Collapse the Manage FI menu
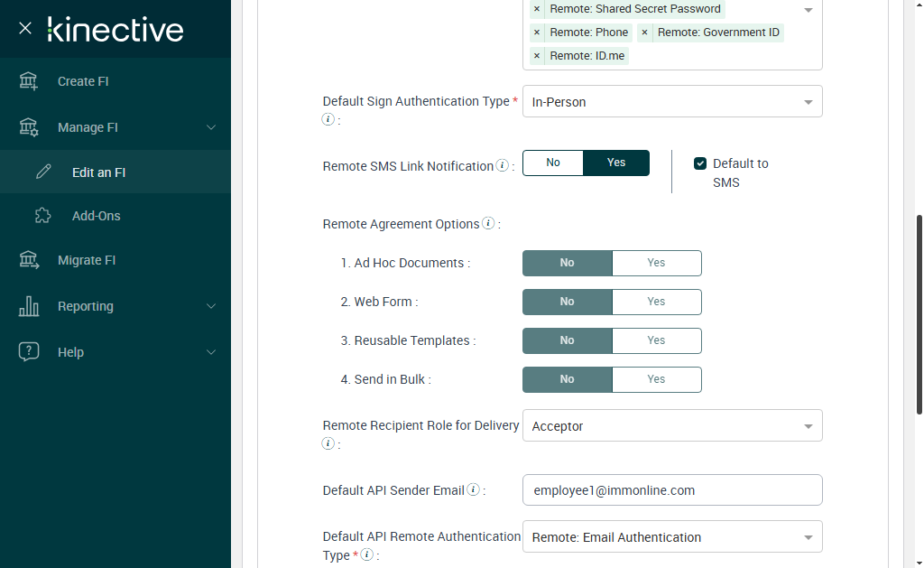 click(211, 127)
